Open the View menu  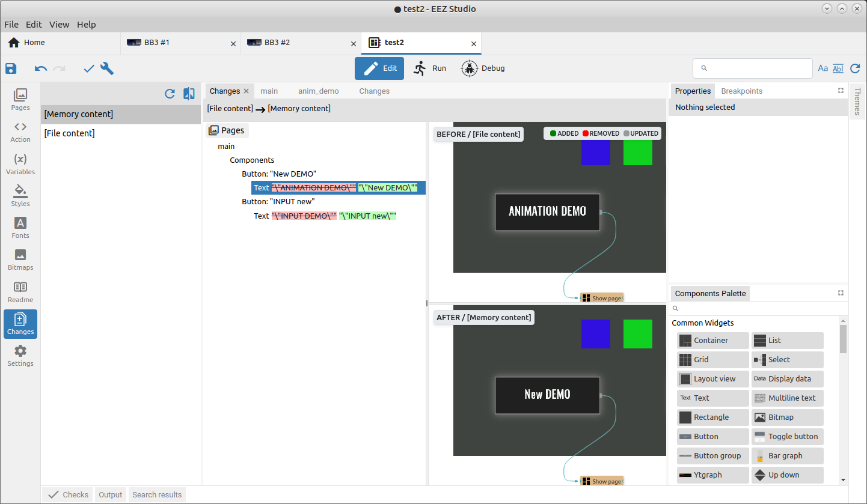click(x=60, y=25)
